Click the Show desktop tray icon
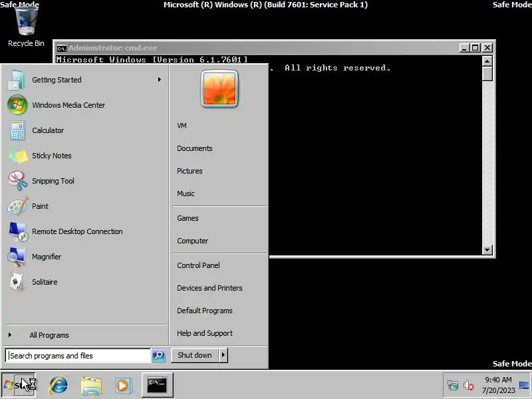Viewport: 532px width, 399px height. click(x=524, y=386)
